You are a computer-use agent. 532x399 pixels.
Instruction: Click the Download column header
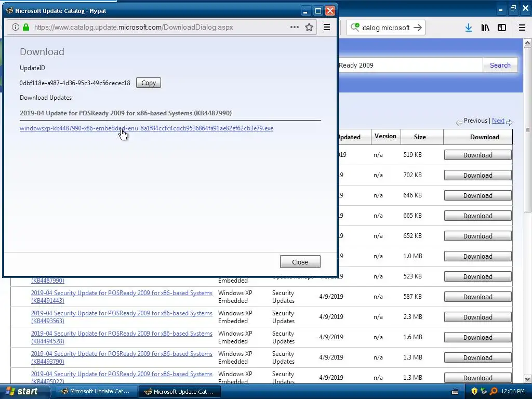(x=485, y=137)
